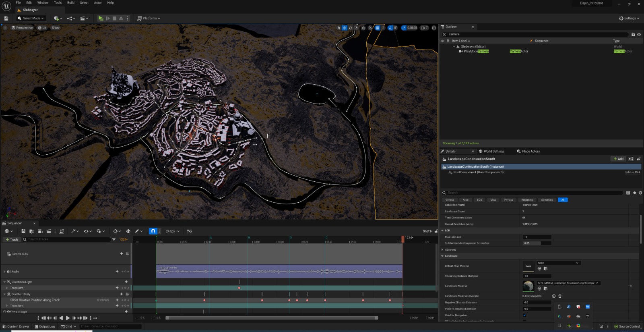Click the Edit in C++ link

[x=632, y=172]
